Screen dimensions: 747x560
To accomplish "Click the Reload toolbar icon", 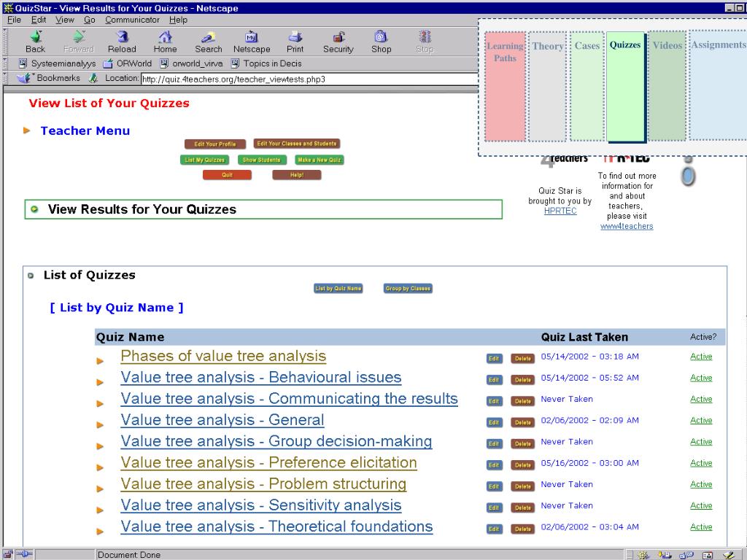I will 122,37.
